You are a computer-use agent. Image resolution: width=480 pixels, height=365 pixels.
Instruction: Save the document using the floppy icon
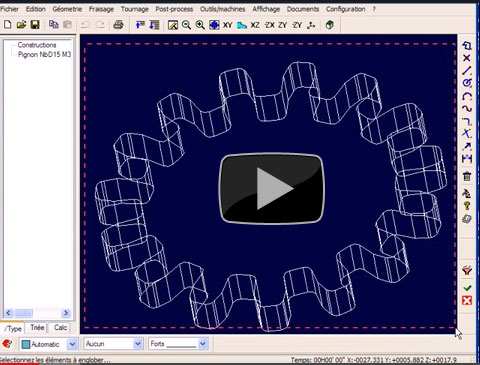click(x=35, y=25)
